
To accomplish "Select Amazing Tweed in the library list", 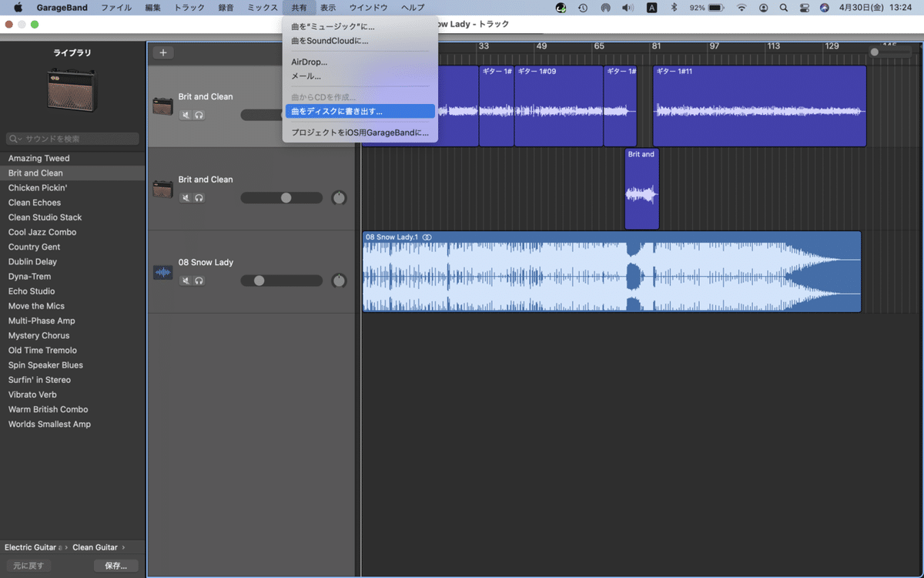I will coord(72,158).
